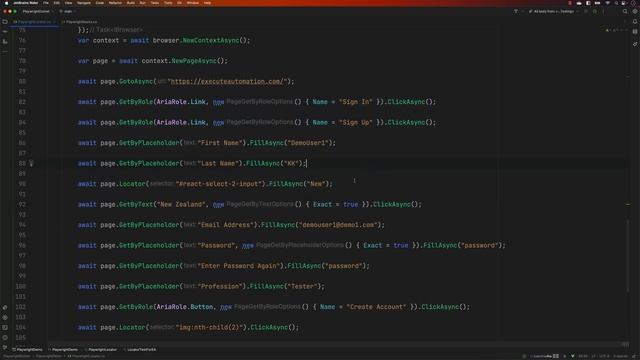Open the Apple menu

[x=7, y=3]
